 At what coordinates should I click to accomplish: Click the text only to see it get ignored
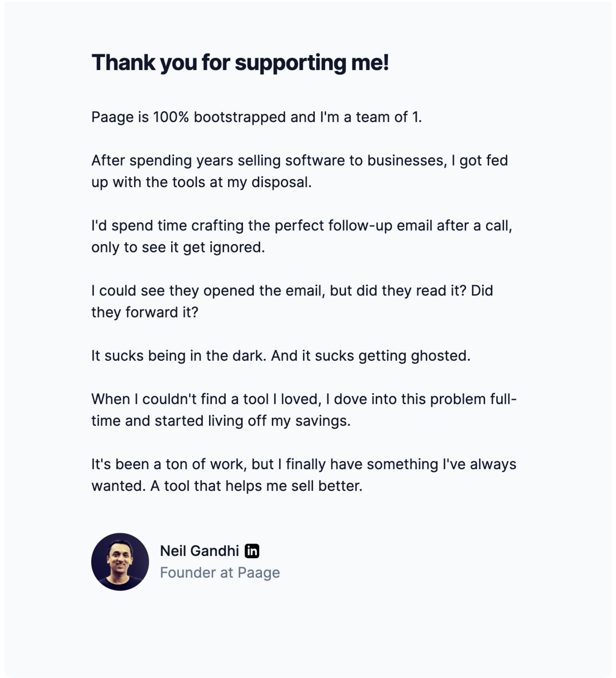coord(178,247)
